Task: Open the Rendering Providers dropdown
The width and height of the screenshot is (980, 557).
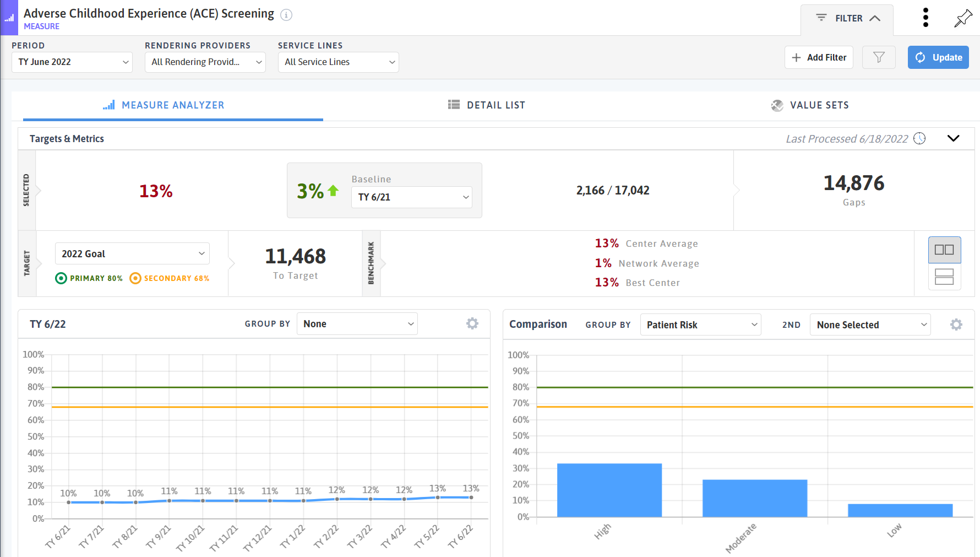Action: point(205,62)
